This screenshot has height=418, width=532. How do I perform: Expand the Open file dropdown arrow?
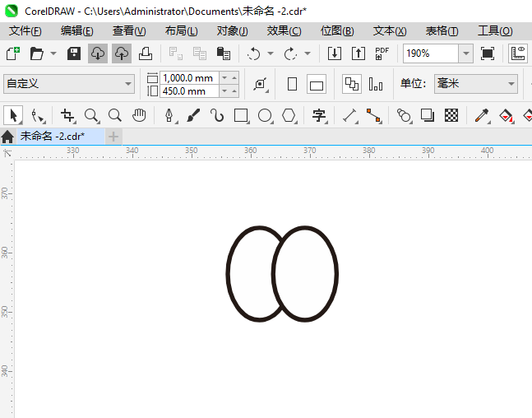click(x=53, y=53)
